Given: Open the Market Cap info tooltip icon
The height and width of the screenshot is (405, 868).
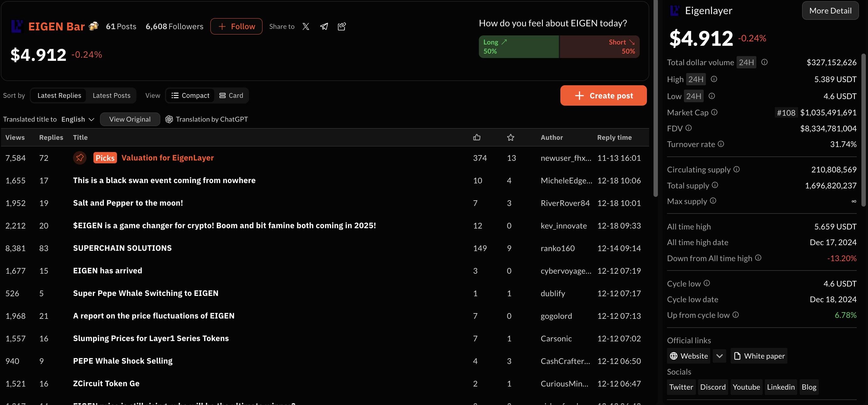Looking at the screenshot, I should pyautogui.click(x=714, y=112).
